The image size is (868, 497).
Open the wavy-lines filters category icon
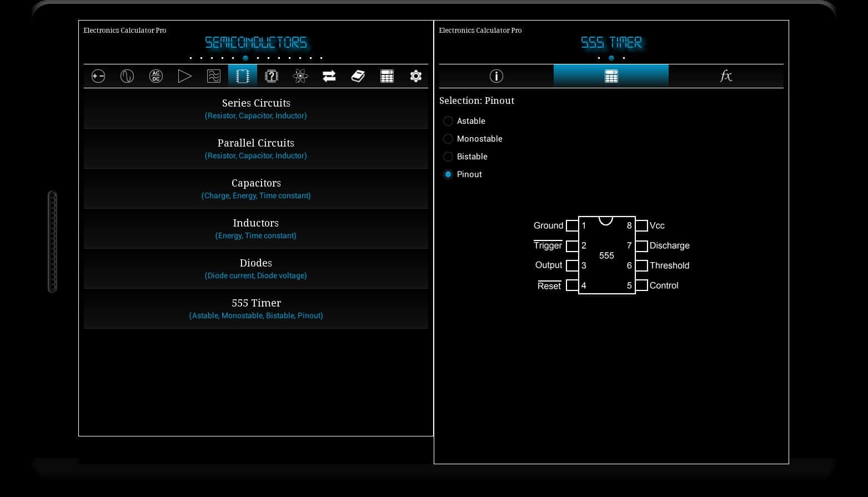[214, 76]
